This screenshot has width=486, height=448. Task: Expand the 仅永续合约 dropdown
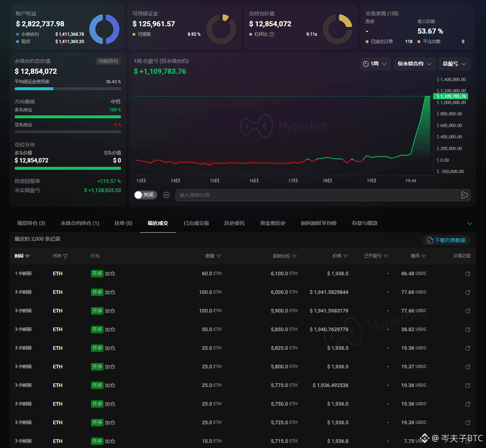click(x=414, y=64)
